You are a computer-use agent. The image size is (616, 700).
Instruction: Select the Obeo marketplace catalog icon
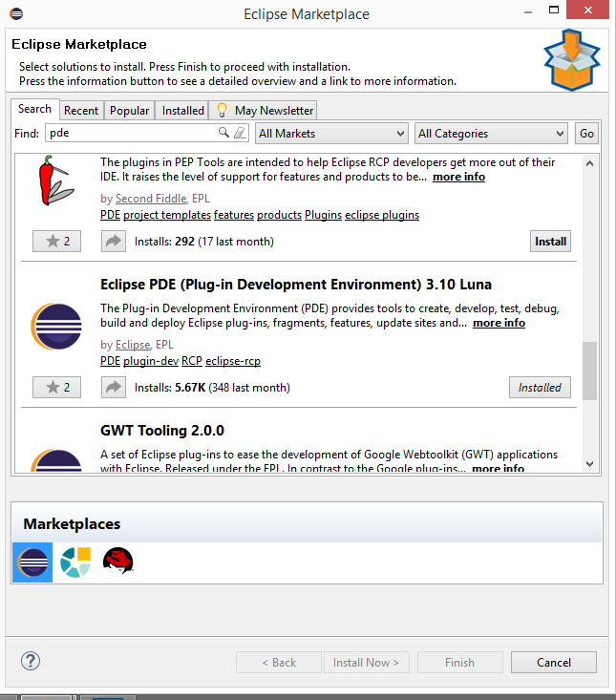[75, 562]
